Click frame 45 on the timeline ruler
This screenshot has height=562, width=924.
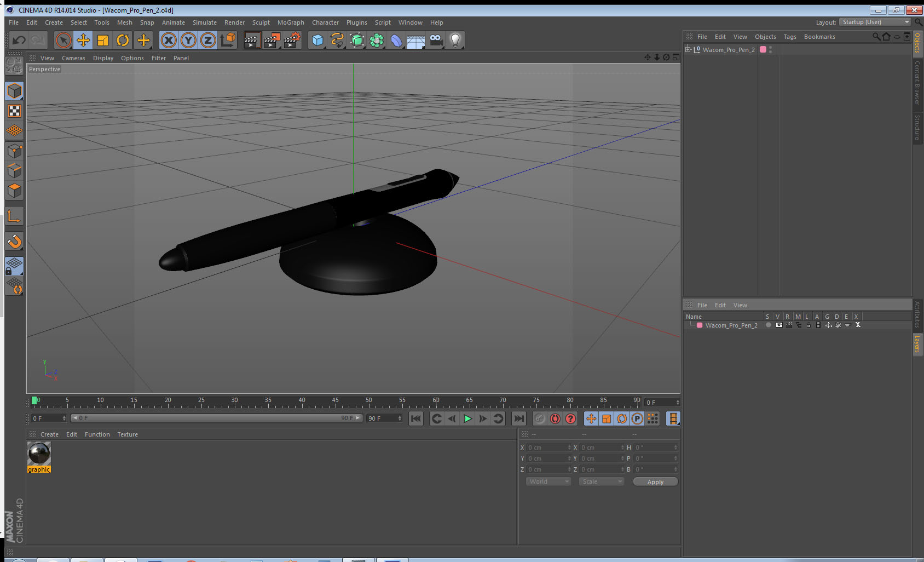click(x=335, y=400)
